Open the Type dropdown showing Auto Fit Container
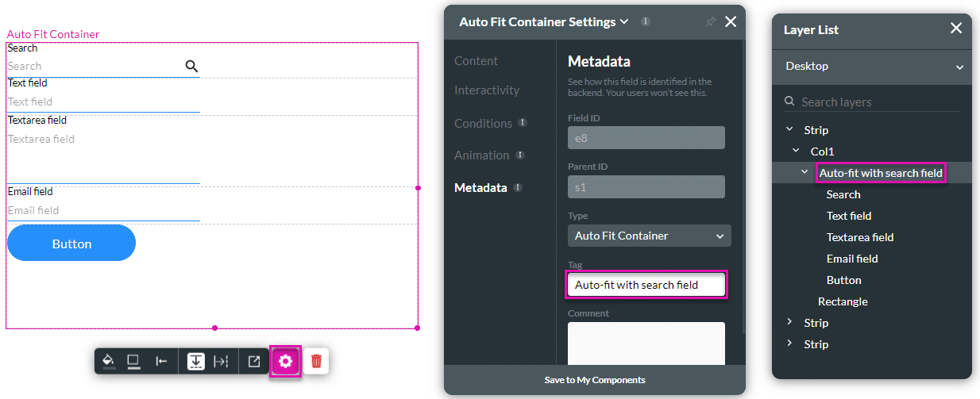980x399 pixels. pos(649,236)
